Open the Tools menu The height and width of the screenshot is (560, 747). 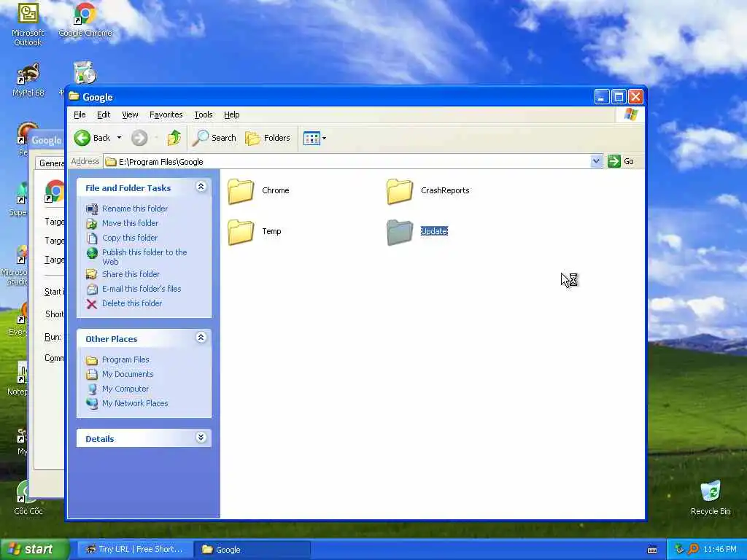click(204, 114)
